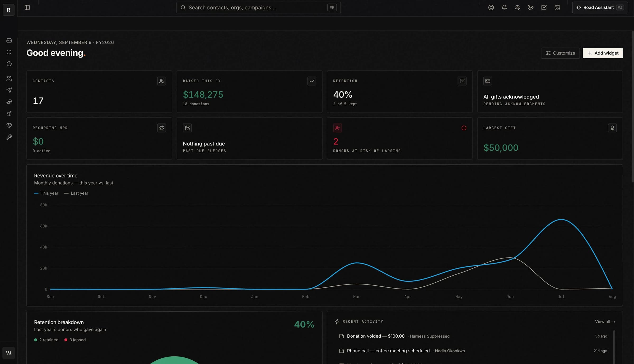Screen dimensions: 634x364
Task: Click View all recent activity link
Action: (605, 322)
